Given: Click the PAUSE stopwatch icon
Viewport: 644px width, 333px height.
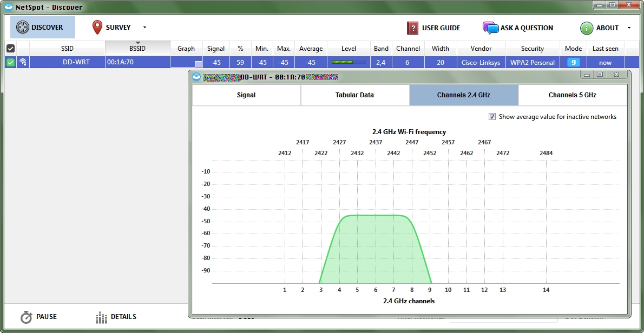Looking at the screenshot, I should point(27,317).
